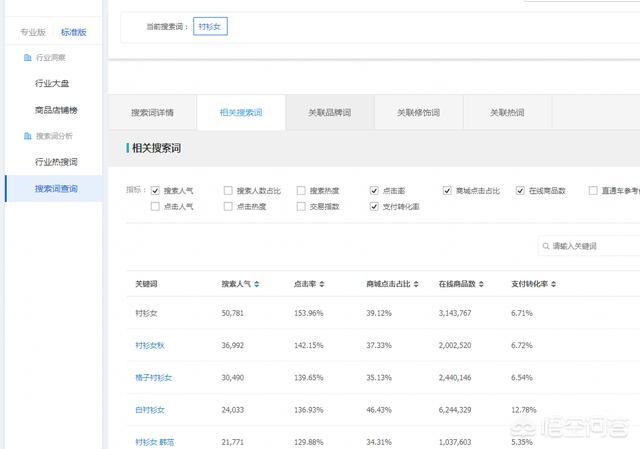The image size is (640, 449).
Task: Click the 21,771 search popularity value
Action: click(x=233, y=442)
